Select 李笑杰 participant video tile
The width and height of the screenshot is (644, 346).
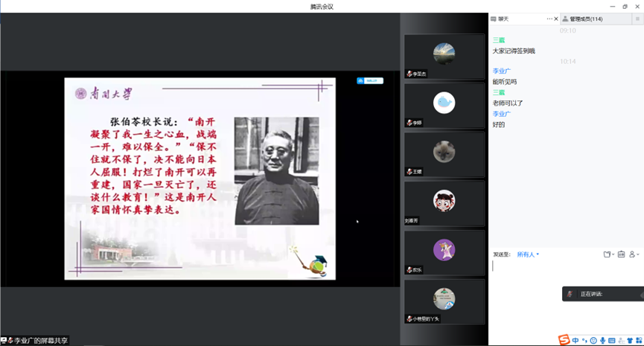(x=444, y=57)
